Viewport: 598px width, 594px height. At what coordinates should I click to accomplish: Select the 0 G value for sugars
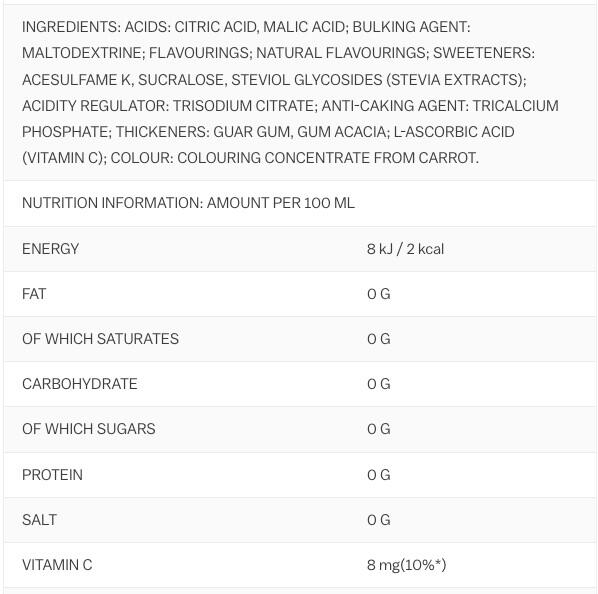point(379,429)
